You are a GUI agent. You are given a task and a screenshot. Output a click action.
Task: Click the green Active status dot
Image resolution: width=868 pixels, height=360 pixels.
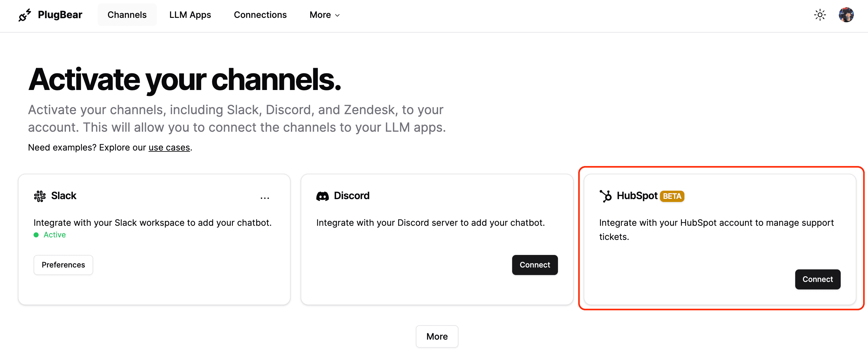(x=36, y=235)
